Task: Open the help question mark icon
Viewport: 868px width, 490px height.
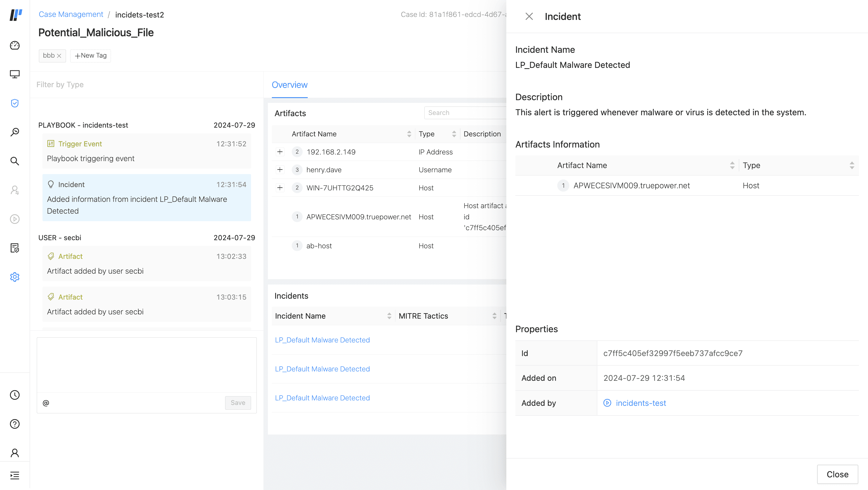Action: [14, 424]
